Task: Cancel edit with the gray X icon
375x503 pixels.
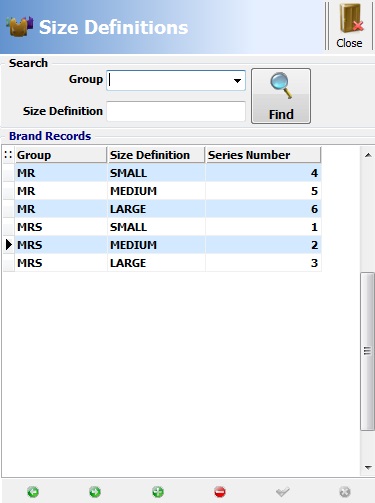Action: [x=345, y=492]
